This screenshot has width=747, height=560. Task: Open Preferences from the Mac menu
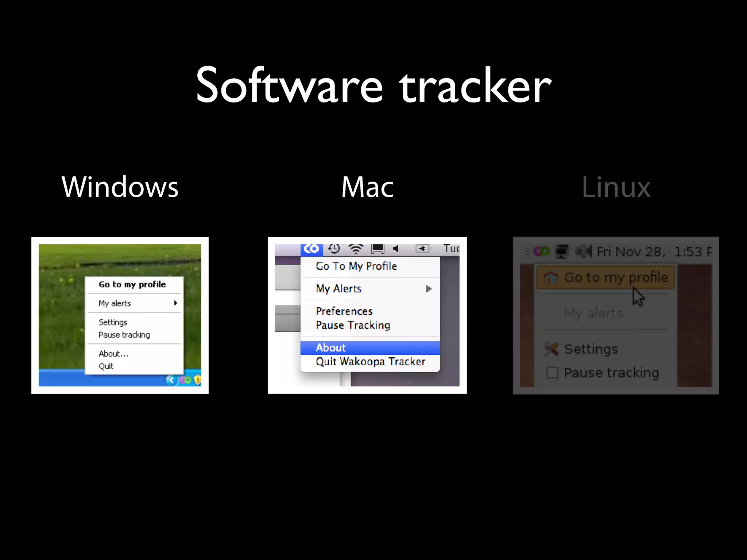(344, 311)
